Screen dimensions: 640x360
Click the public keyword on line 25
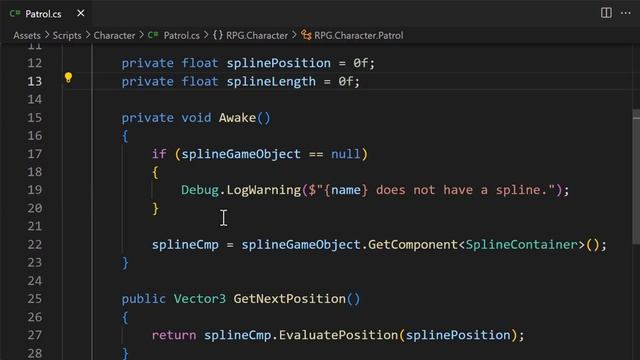144,299
